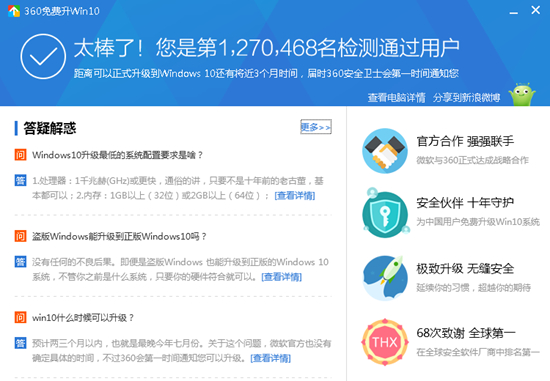The image size is (550, 381).
Task: Click the orange 问 icon beside win10什么时候可以升级
Action: (20, 317)
